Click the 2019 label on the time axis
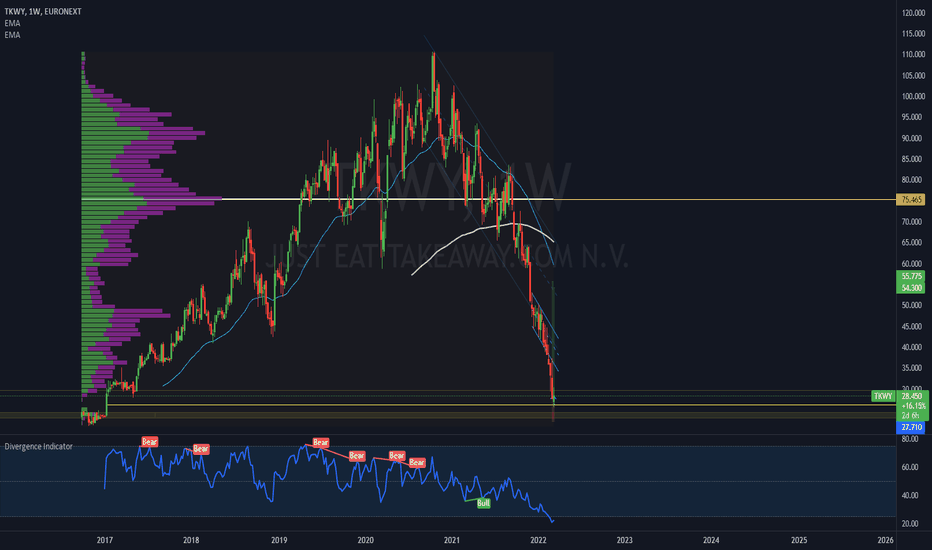 (279, 540)
